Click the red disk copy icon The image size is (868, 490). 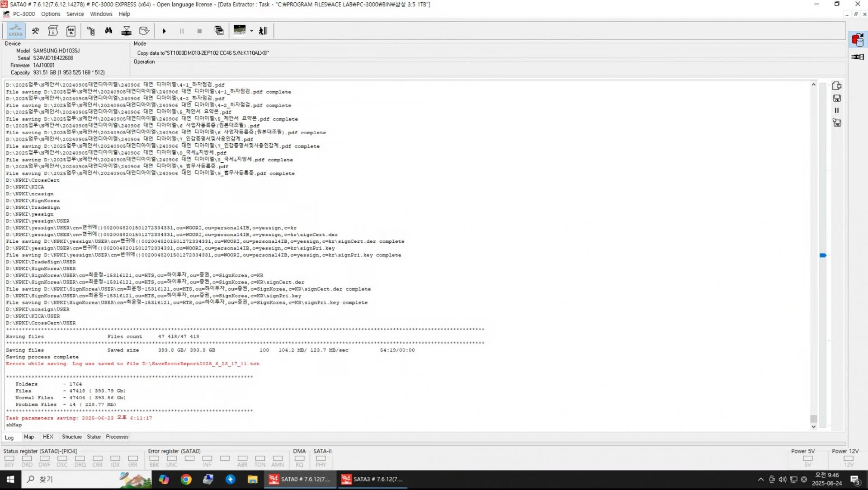857,40
